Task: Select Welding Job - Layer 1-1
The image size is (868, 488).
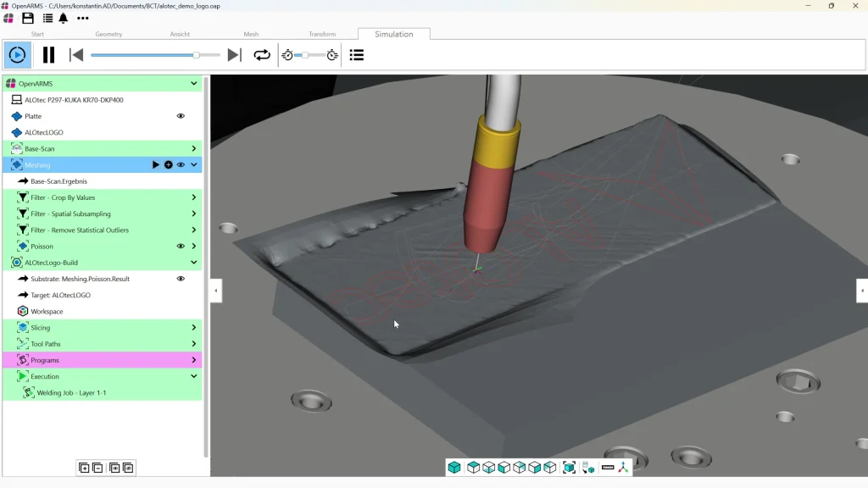Action: [x=103, y=393]
